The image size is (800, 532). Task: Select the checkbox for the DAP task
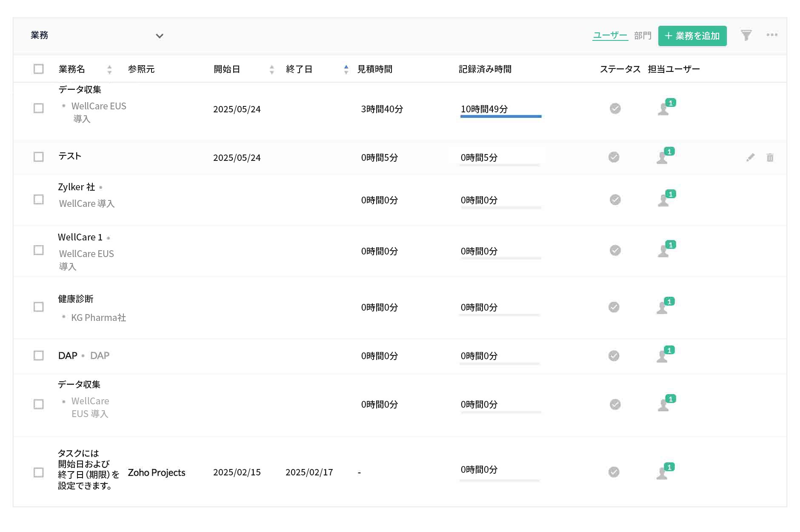38,355
